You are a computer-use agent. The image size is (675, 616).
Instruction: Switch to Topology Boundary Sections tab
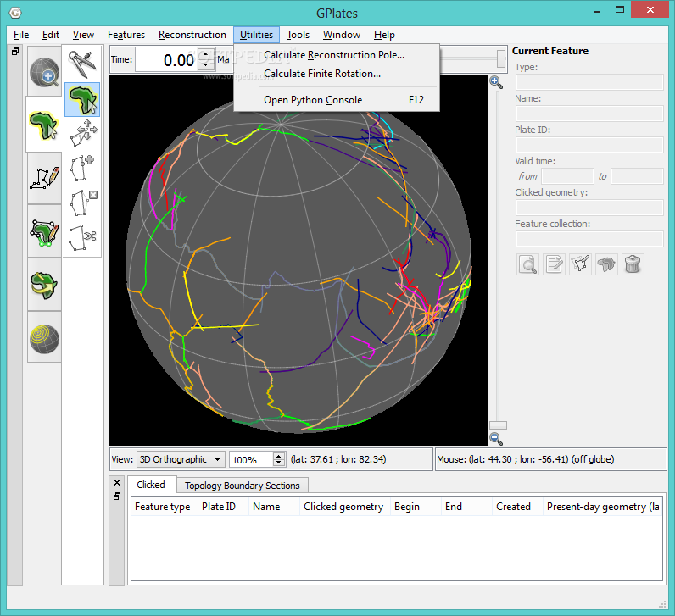click(x=242, y=486)
